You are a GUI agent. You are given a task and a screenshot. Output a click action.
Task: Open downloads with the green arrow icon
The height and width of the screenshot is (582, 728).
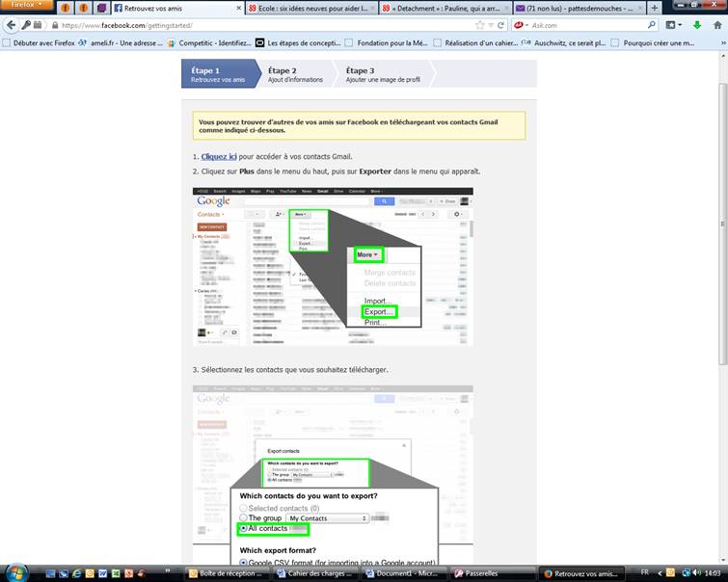tap(697, 25)
